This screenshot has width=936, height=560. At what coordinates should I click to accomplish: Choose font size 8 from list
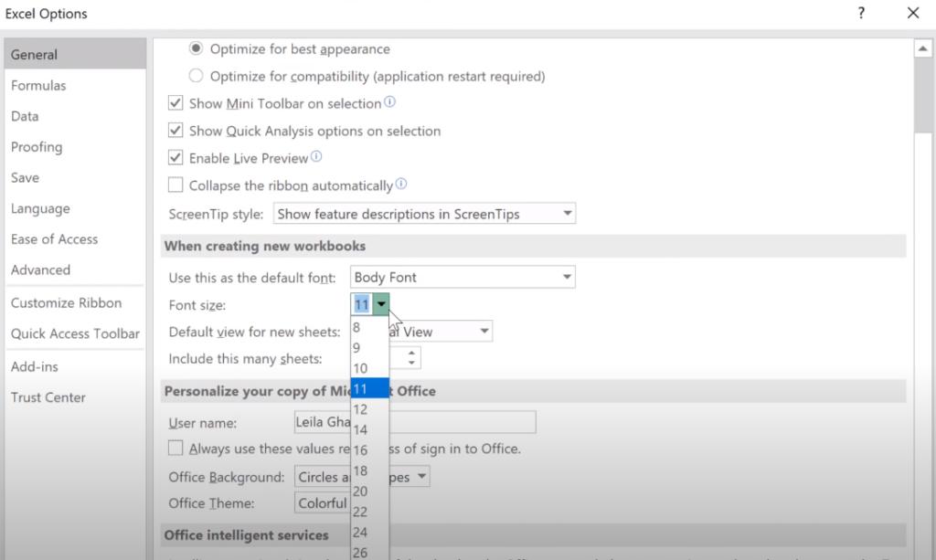tap(369, 327)
